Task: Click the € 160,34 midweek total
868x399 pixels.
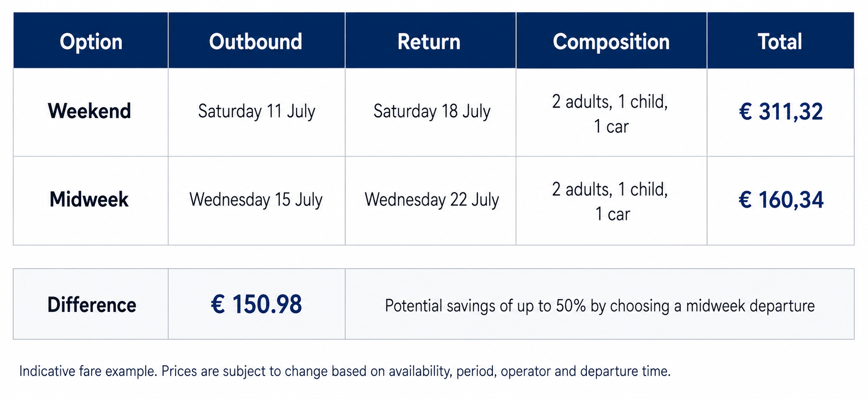Action: tap(781, 200)
